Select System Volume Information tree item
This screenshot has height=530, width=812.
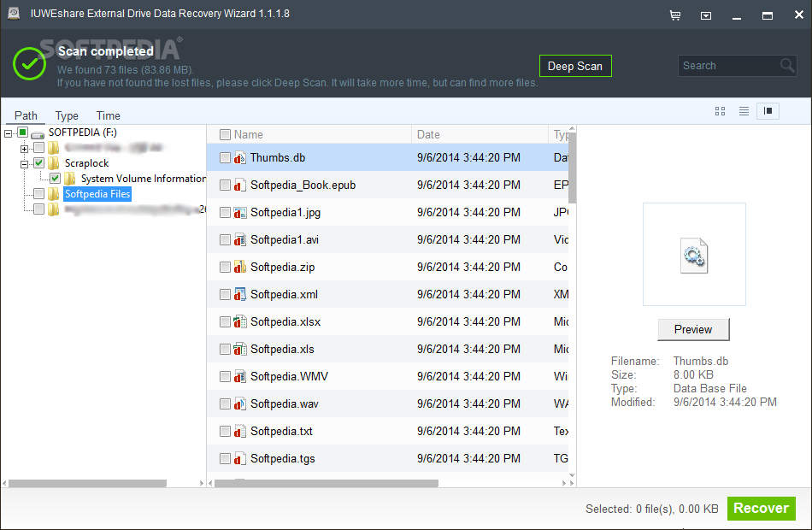144,179
